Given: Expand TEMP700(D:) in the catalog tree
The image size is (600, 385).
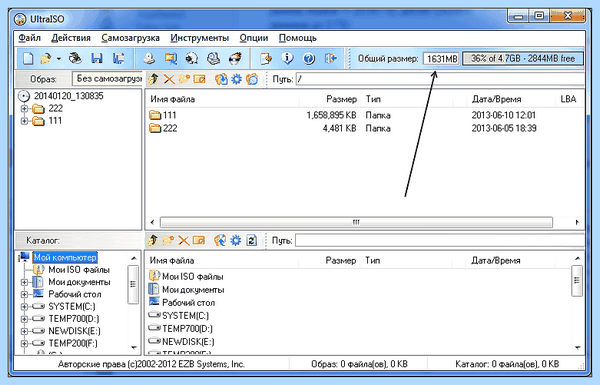Looking at the screenshot, I should pyautogui.click(x=24, y=319).
